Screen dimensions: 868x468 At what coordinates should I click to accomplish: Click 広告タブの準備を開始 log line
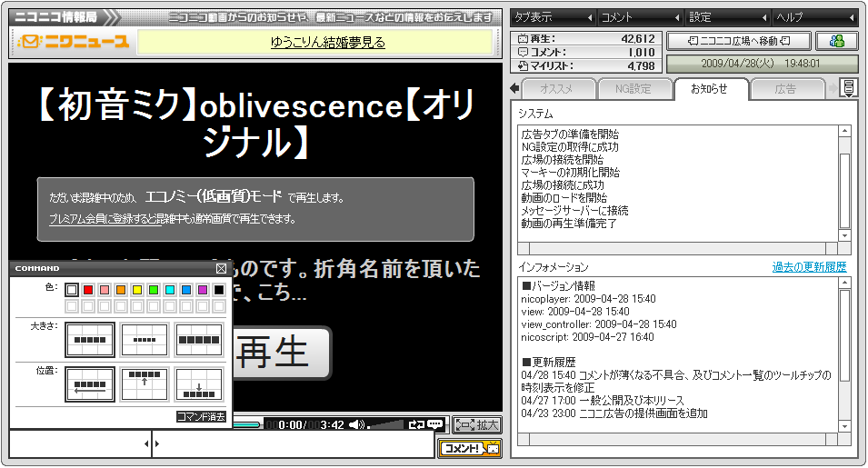tap(570, 134)
